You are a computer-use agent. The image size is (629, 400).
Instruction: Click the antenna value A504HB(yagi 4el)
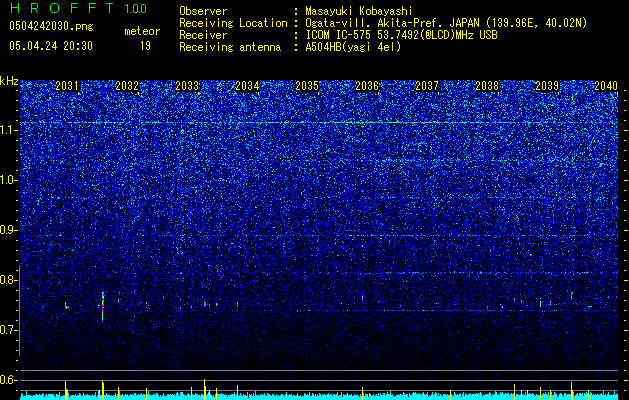click(x=353, y=47)
